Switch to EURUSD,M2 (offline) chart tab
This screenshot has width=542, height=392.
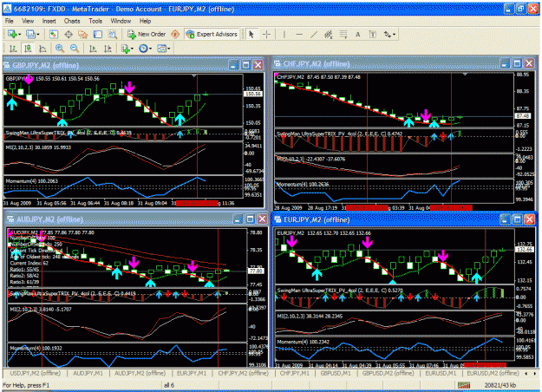(x=493, y=373)
